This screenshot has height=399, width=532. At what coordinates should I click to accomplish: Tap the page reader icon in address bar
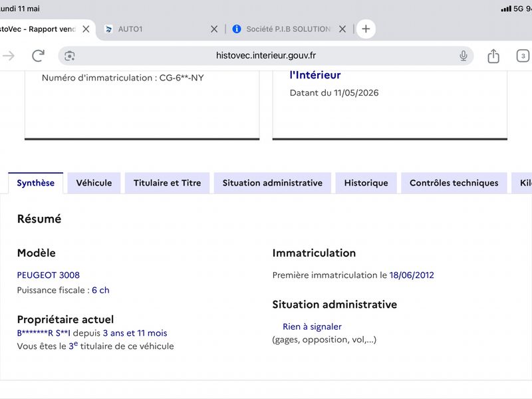pos(70,56)
